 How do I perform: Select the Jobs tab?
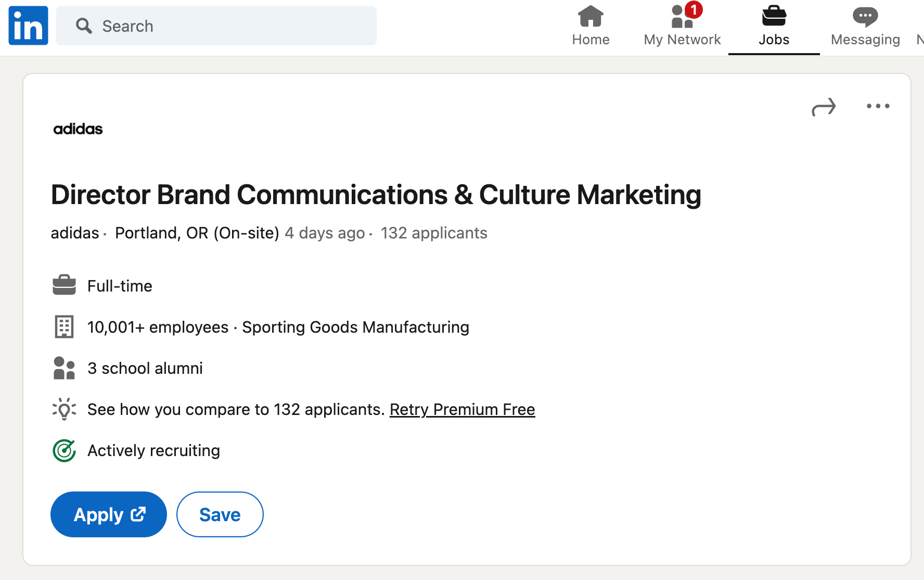[x=774, y=26]
